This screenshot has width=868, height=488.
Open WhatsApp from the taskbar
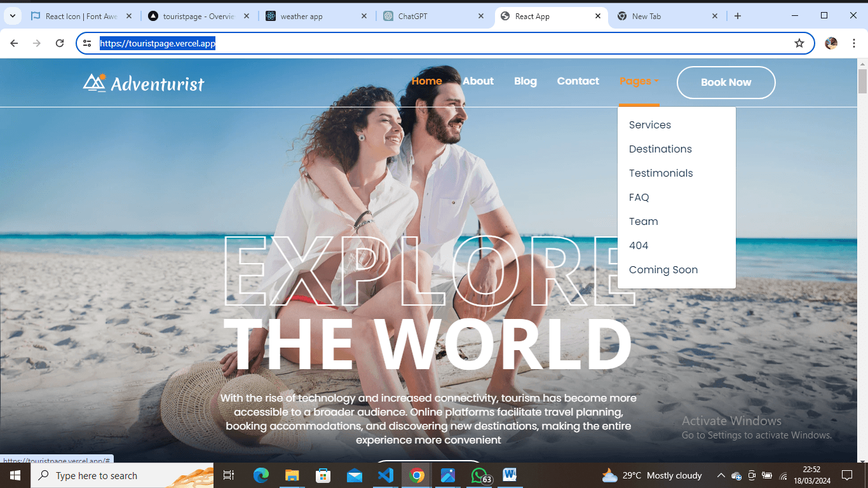click(479, 475)
